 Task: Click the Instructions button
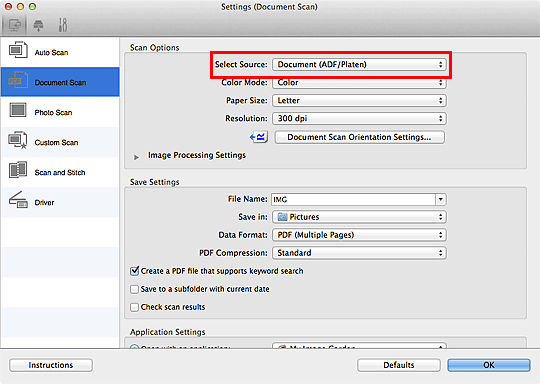[51, 365]
